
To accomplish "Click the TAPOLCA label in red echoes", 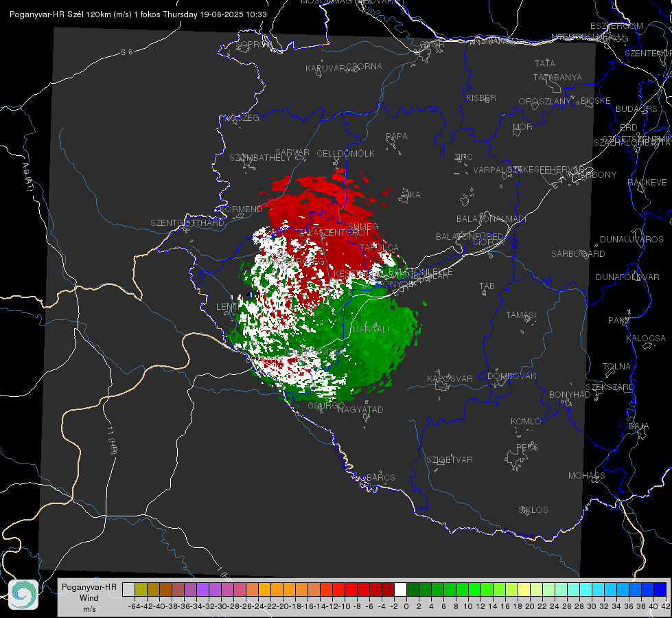I will pos(380,248).
